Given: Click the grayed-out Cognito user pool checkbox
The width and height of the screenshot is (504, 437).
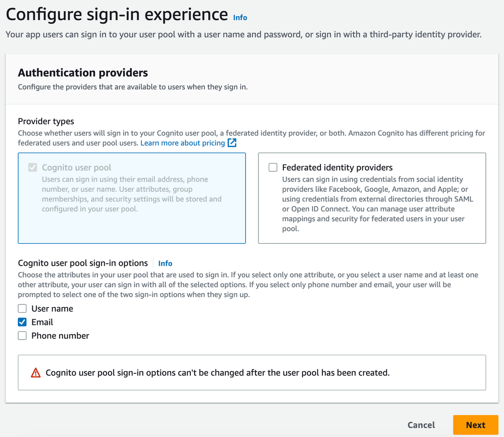Looking at the screenshot, I should [x=32, y=167].
